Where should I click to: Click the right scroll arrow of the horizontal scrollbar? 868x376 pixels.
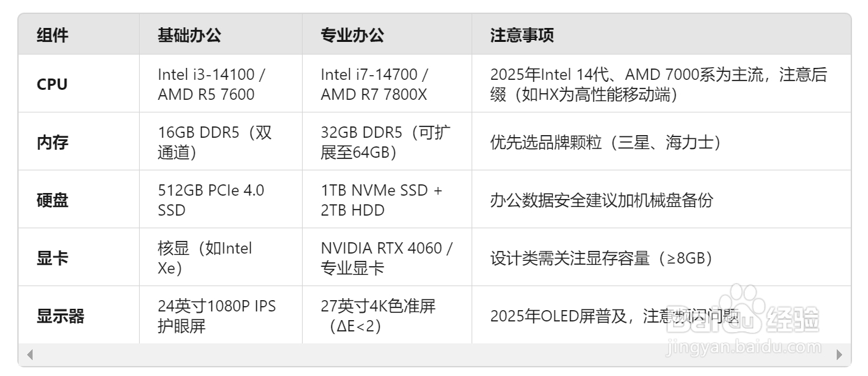point(839,355)
